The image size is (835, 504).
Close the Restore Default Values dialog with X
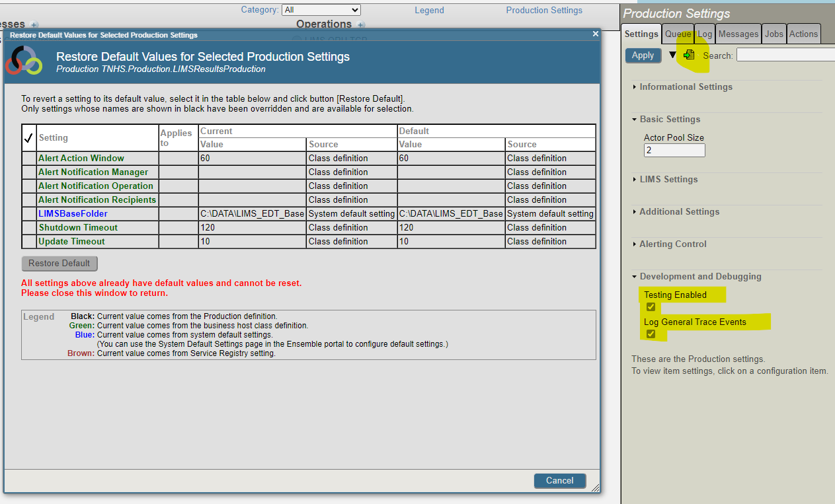pos(595,34)
